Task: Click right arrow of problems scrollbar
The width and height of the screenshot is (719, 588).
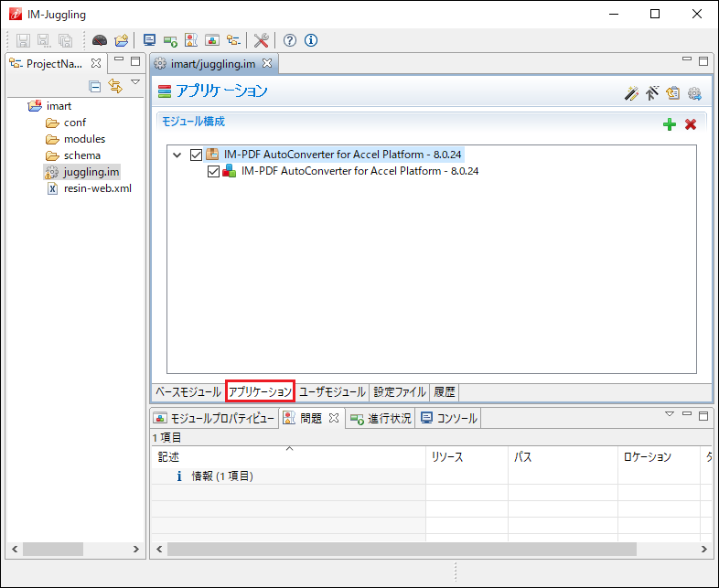Action: 703,549
